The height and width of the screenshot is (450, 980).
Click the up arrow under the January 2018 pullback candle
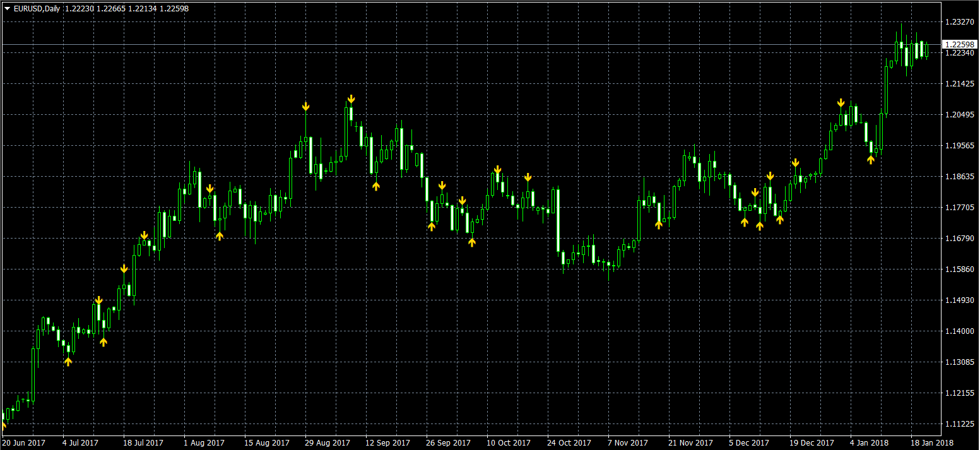(x=871, y=159)
